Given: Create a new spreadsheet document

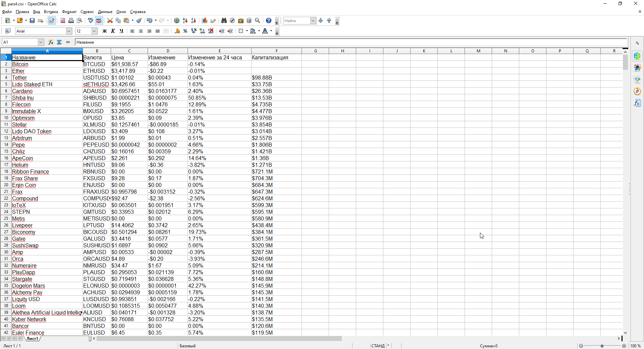Looking at the screenshot, I should tap(8, 20).
